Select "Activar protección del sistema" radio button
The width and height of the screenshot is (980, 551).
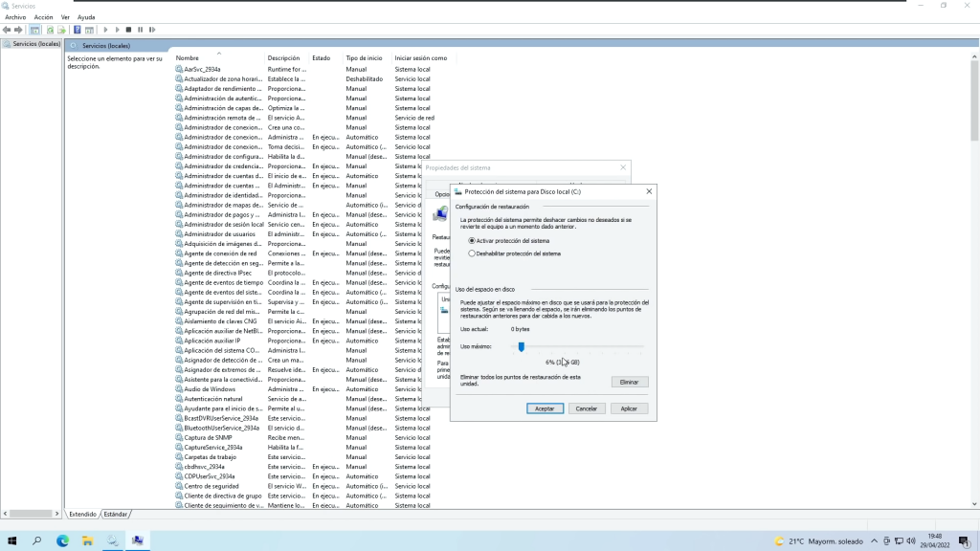pos(472,240)
